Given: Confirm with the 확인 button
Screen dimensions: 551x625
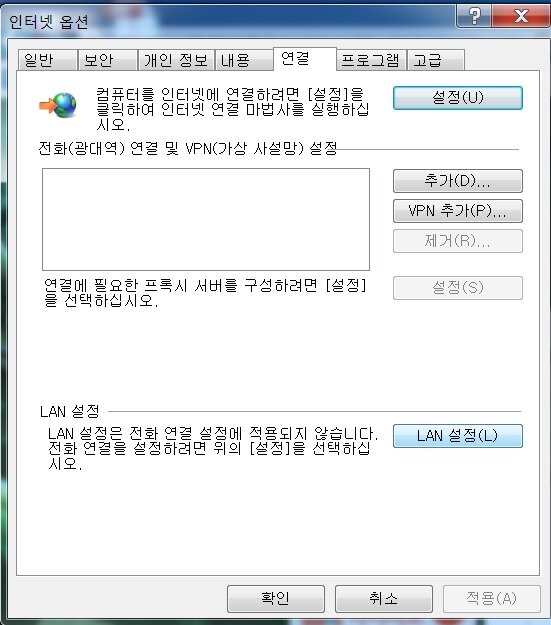Looking at the screenshot, I should tap(276, 598).
